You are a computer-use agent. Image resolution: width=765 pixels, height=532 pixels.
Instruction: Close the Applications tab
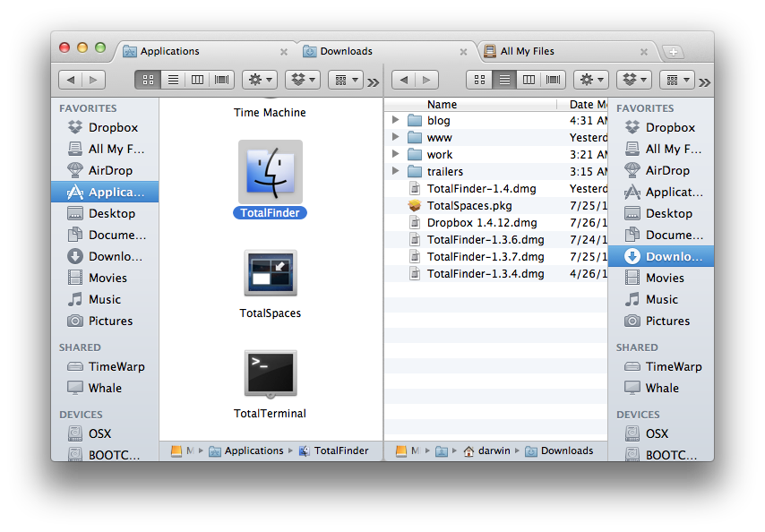(x=283, y=52)
